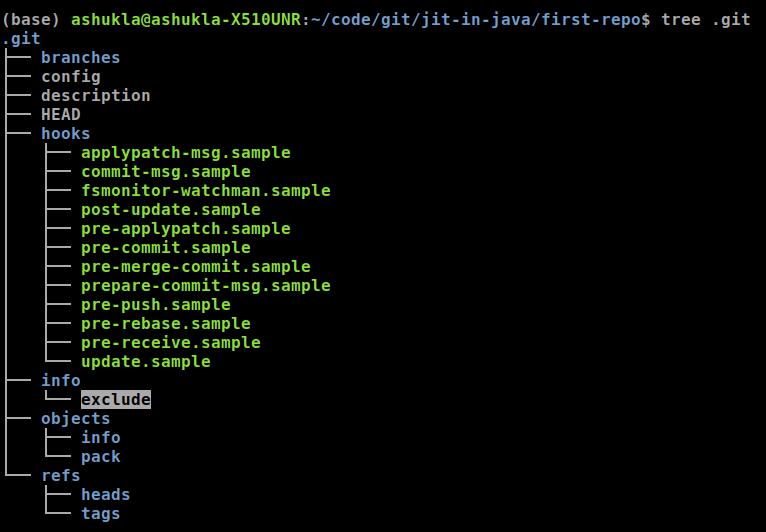Image resolution: width=766 pixels, height=532 pixels.
Task: Click prepare-commit-msg.sample hook
Action: click(x=205, y=286)
